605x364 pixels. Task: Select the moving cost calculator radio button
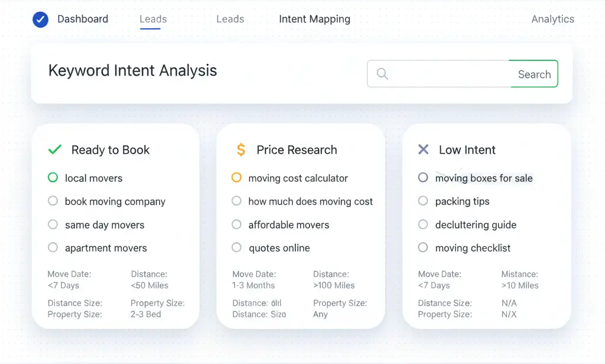[x=236, y=177]
